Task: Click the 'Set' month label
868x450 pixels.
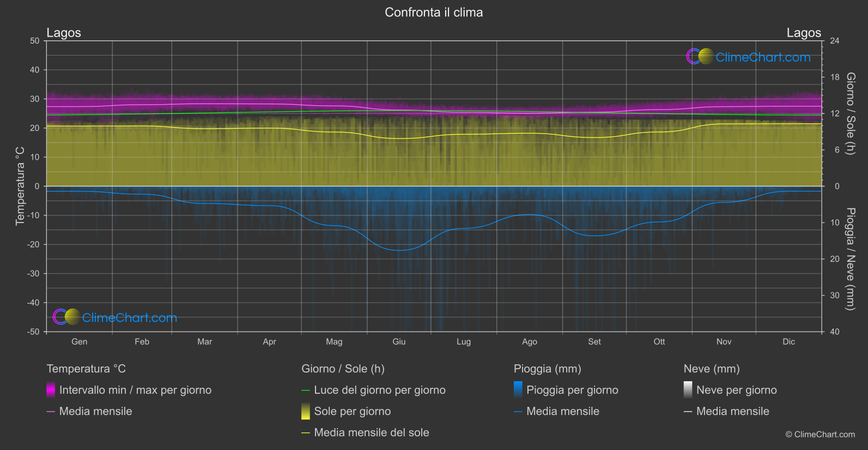Action: (594, 341)
